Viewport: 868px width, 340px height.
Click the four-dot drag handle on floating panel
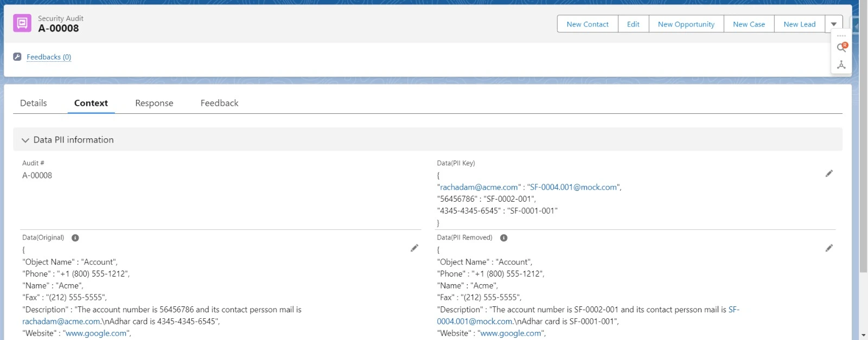(x=841, y=36)
